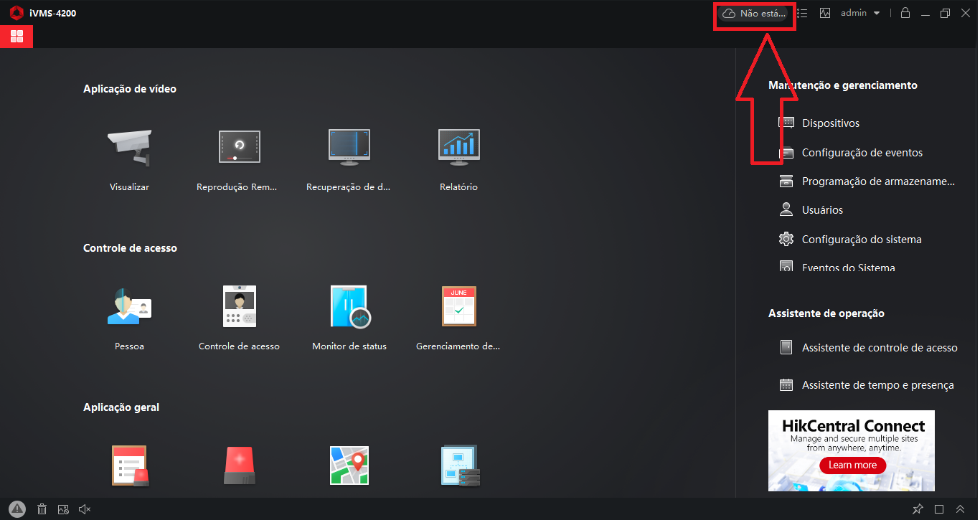Click the HikCentral Connect banner image
Viewport: 980px width, 520px height.
tap(852, 450)
